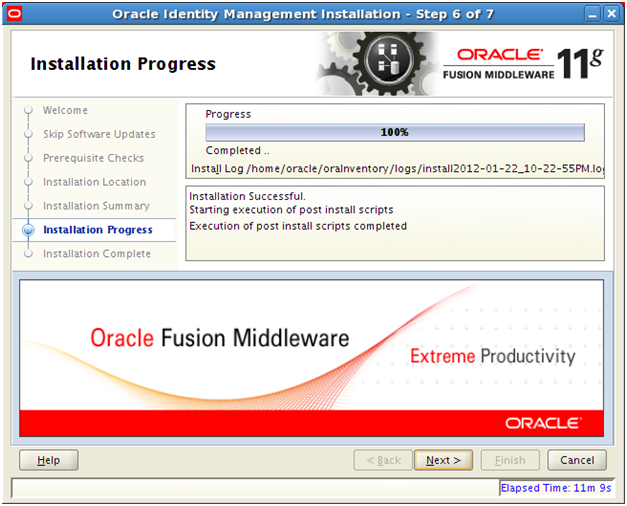Click the Oracle icon in the title bar
This screenshot has width=627, height=506.
14,14
